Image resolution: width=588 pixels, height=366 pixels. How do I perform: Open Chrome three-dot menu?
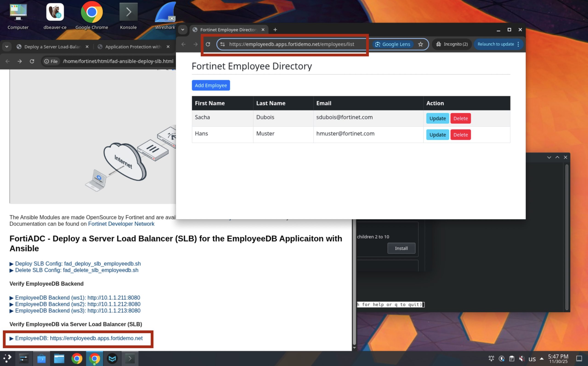pos(518,44)
